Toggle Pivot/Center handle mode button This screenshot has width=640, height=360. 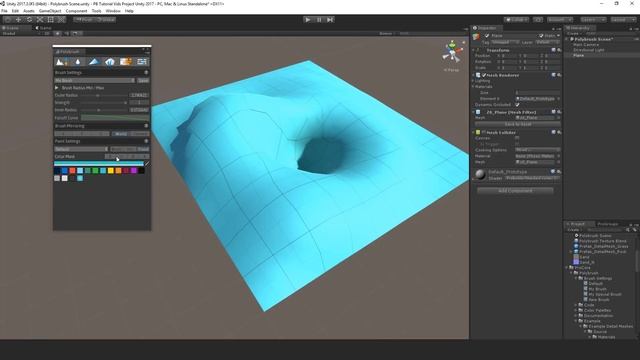pyautogui.click(x=83, y=20)
